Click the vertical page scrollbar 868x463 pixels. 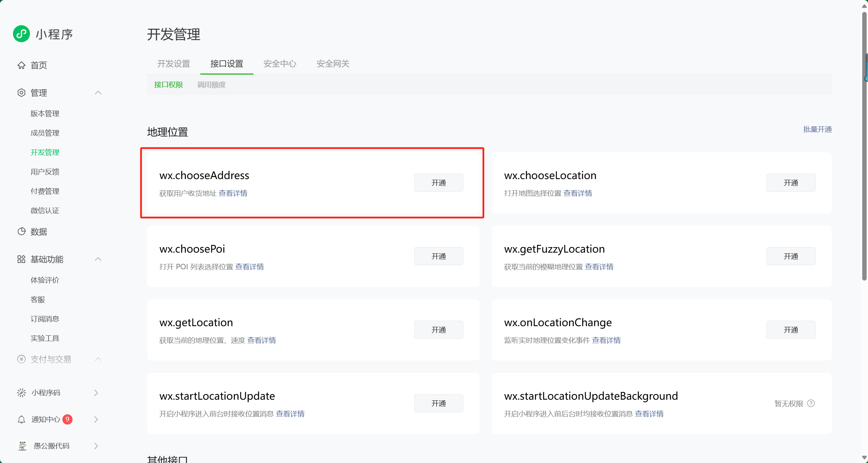[x=864, y=146]
